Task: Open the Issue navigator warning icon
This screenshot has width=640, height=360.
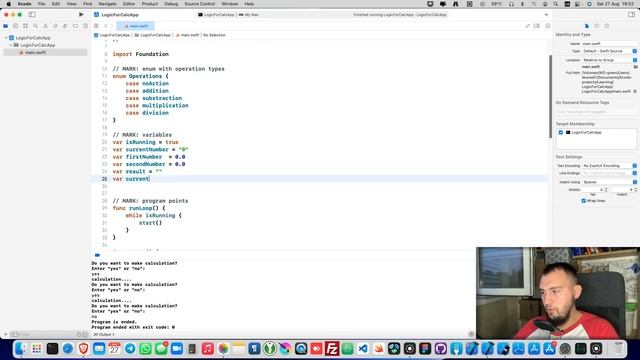Action: 45,26
